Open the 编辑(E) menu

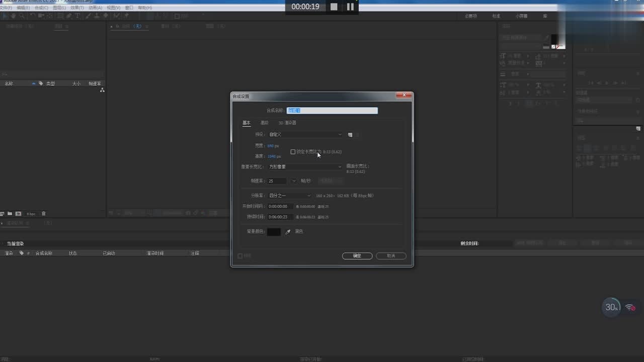tap(23, 8)
